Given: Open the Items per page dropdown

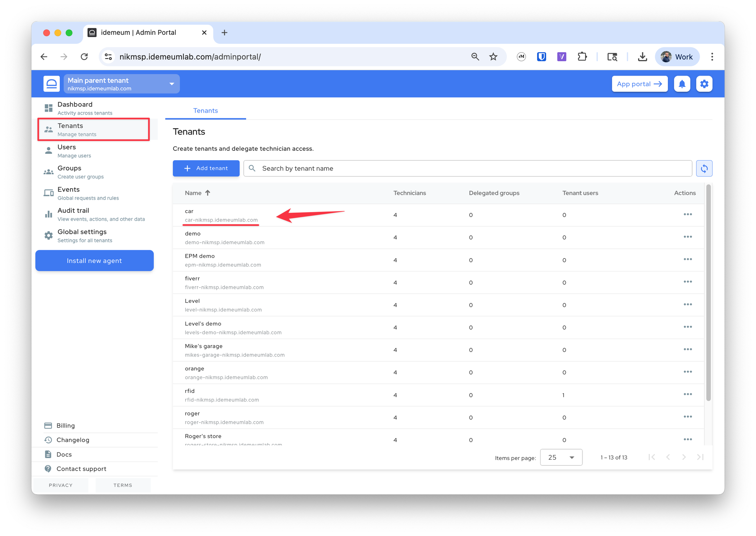Looking at the screenshot, I should point(561,457).
